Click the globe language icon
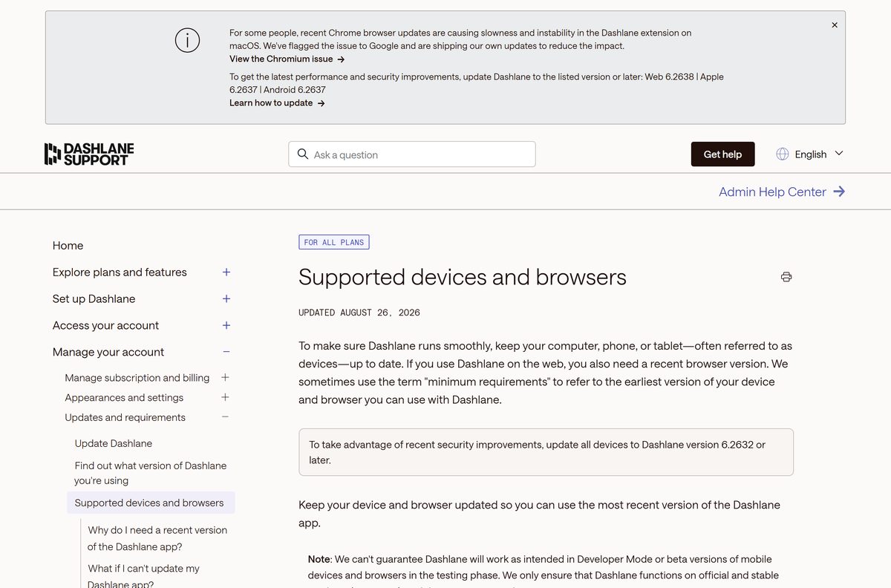The image size is (891, 588). [x=783, y=154]
